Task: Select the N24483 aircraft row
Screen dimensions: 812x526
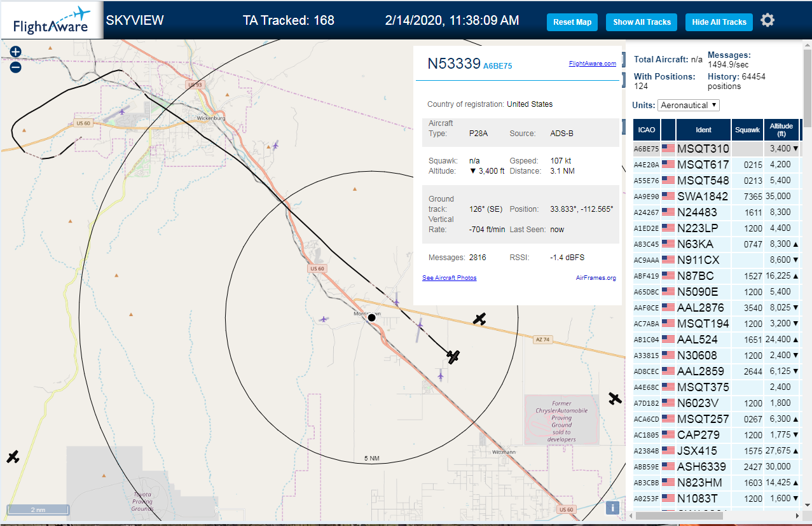Action: pos(717,212)
